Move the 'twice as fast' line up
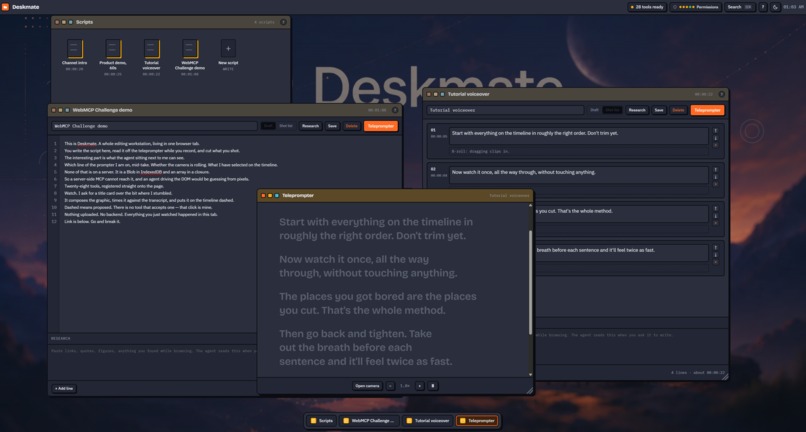This screenshot has width=806, height=432. [715, 248]
